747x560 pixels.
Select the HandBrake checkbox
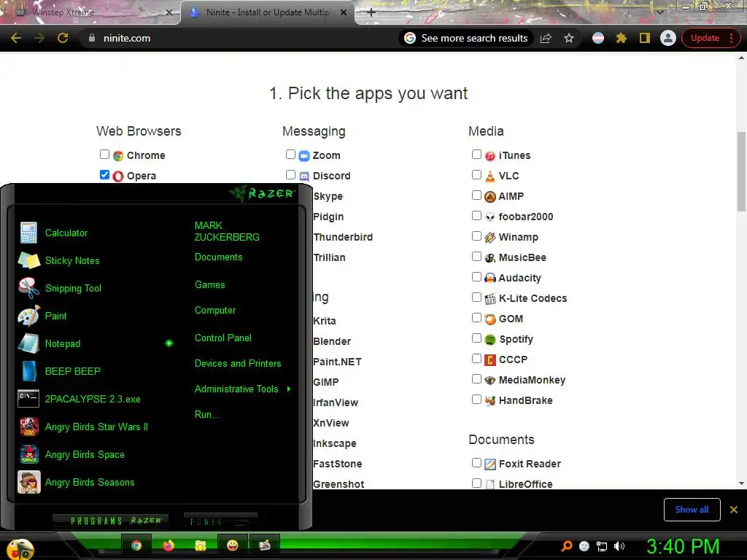(x=476, y=399)
